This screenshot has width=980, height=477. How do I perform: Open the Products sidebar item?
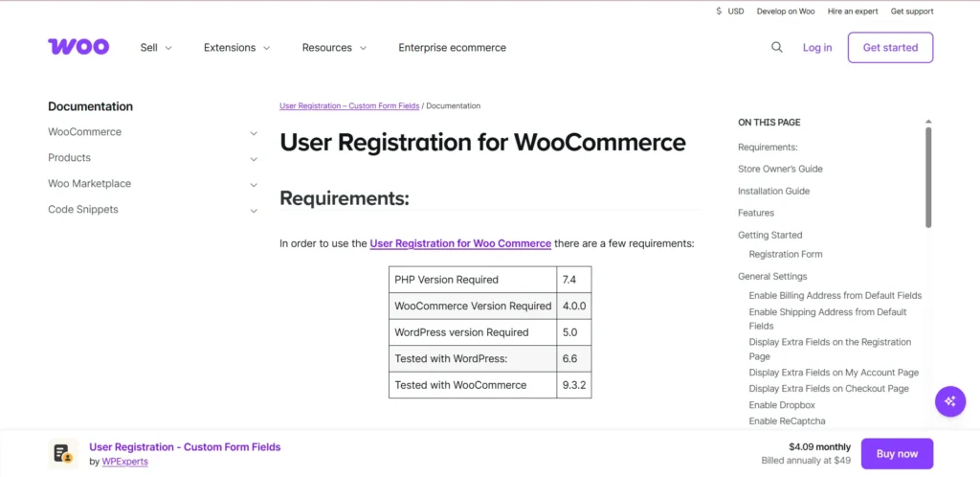(69, 157)
